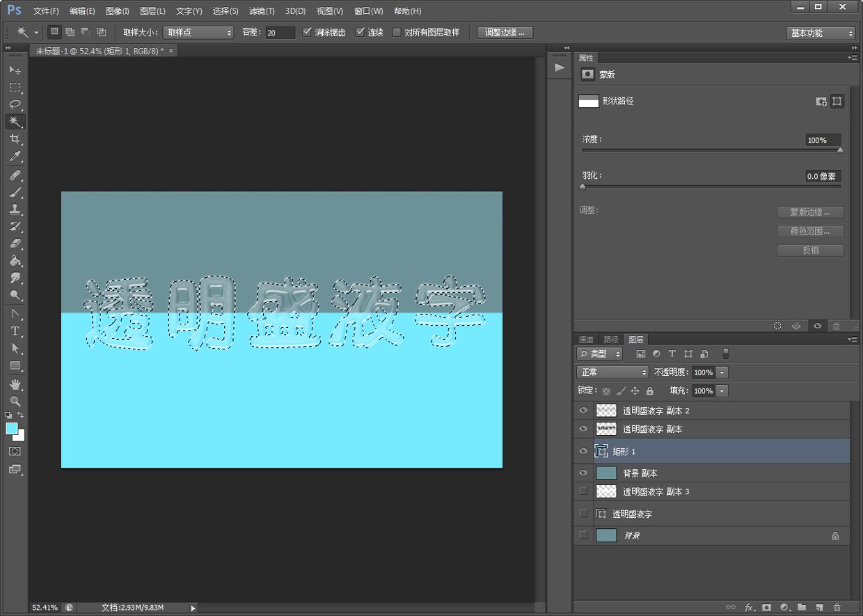Select the Rectangular Marquee tool
Viewport: 863px width, 616px height.
pos(15,87)
